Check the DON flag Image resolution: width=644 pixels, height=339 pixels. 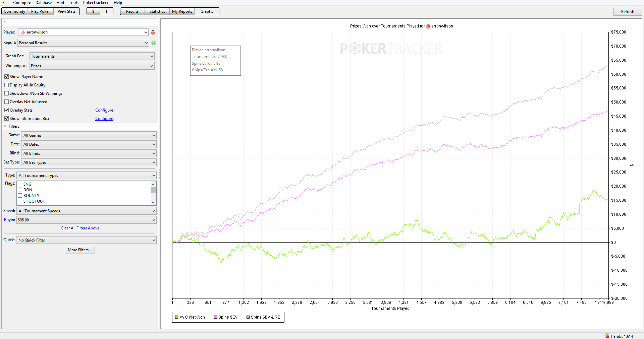click(x=20, y=190)
